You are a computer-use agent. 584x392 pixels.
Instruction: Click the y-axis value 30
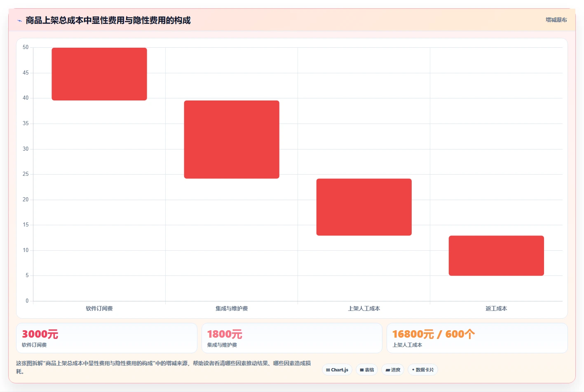click(26, 149)
